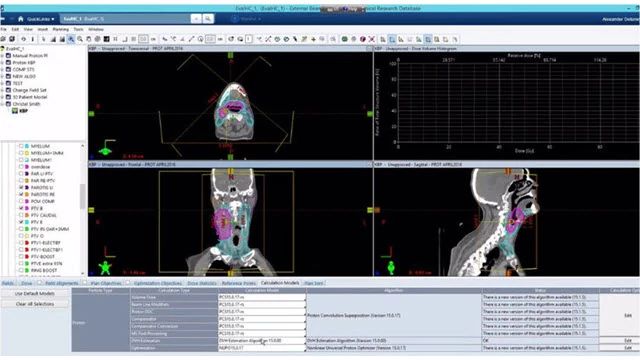Expand the Proton KBP tree node
This screenshot has width=640, height=360.
[2, 62]
